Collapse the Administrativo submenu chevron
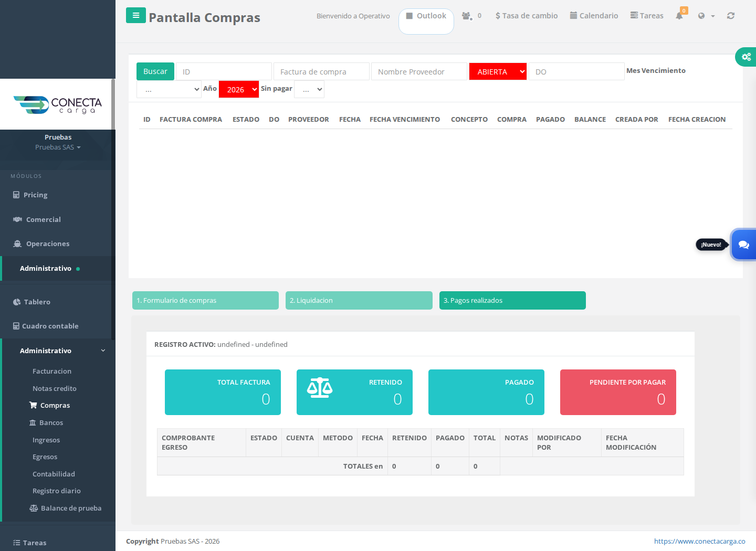Screen dimensions: 756x551 point(103,351)
